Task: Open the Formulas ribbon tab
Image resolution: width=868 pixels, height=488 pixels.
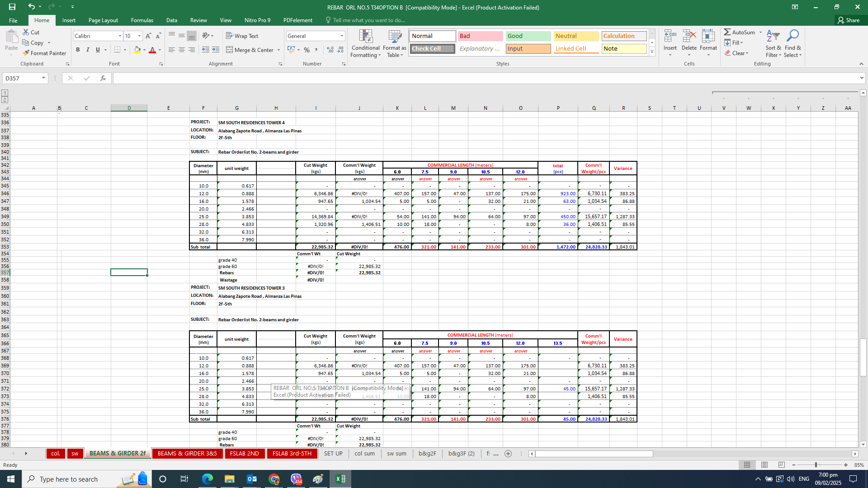Action: (x=142, y=20)
